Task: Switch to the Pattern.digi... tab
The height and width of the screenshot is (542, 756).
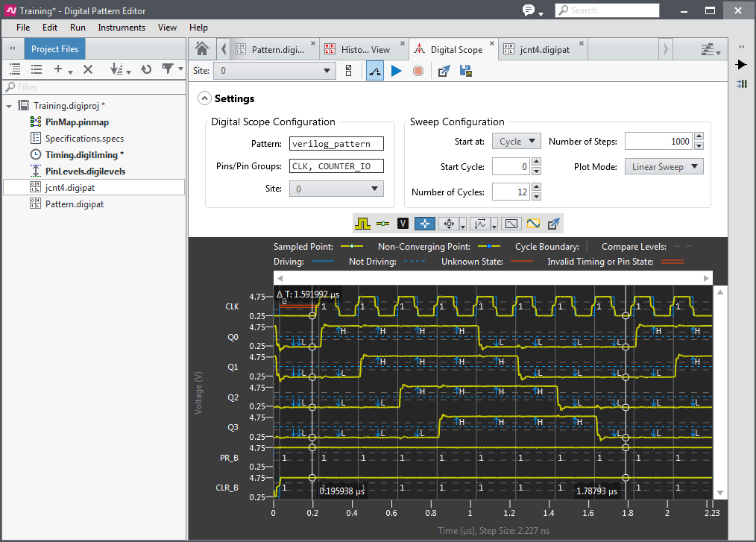Action: point(275,50)
